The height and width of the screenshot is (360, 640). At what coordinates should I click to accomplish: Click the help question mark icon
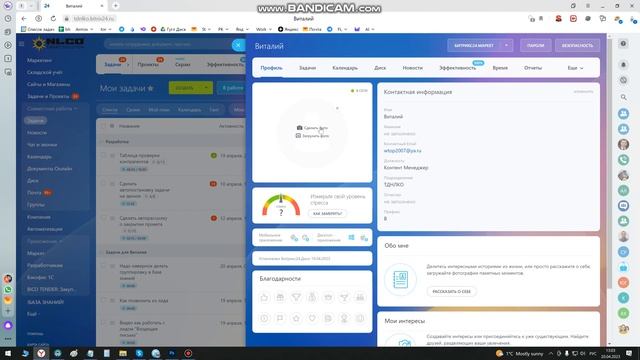click(623, 44)
